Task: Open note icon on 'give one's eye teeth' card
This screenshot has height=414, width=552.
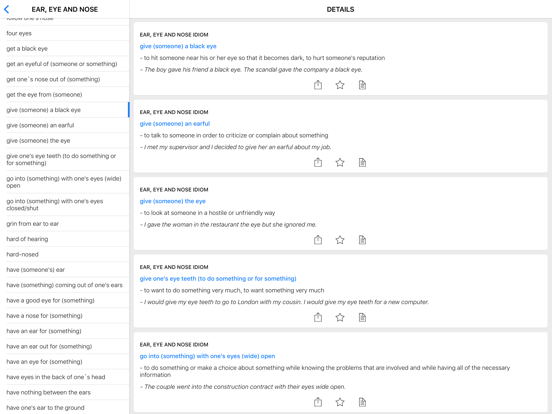Action: tap(362, 317)
